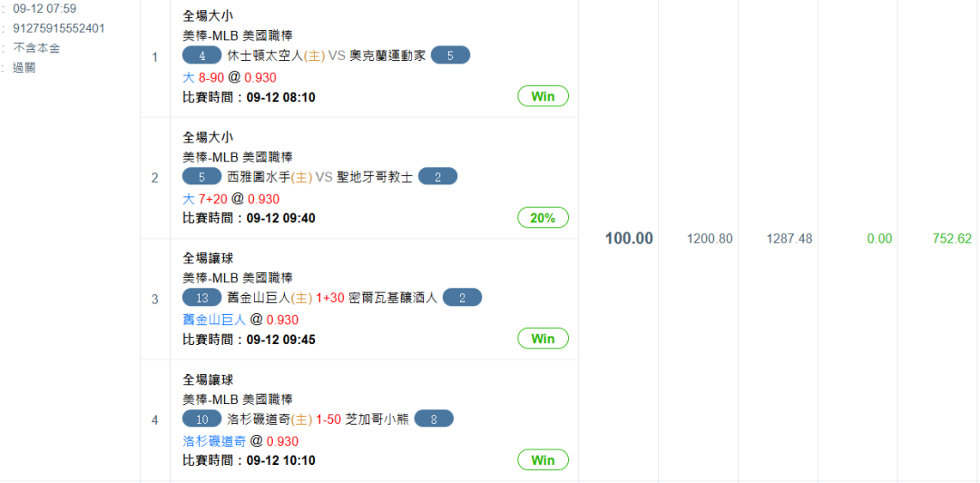Click the 1287.48 amount cell

click(x=789, y=239)
